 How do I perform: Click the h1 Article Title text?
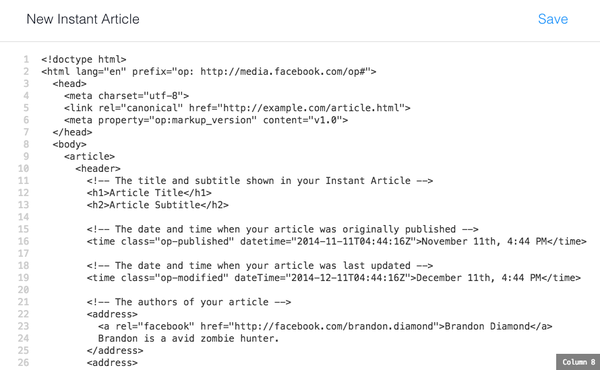149,193
